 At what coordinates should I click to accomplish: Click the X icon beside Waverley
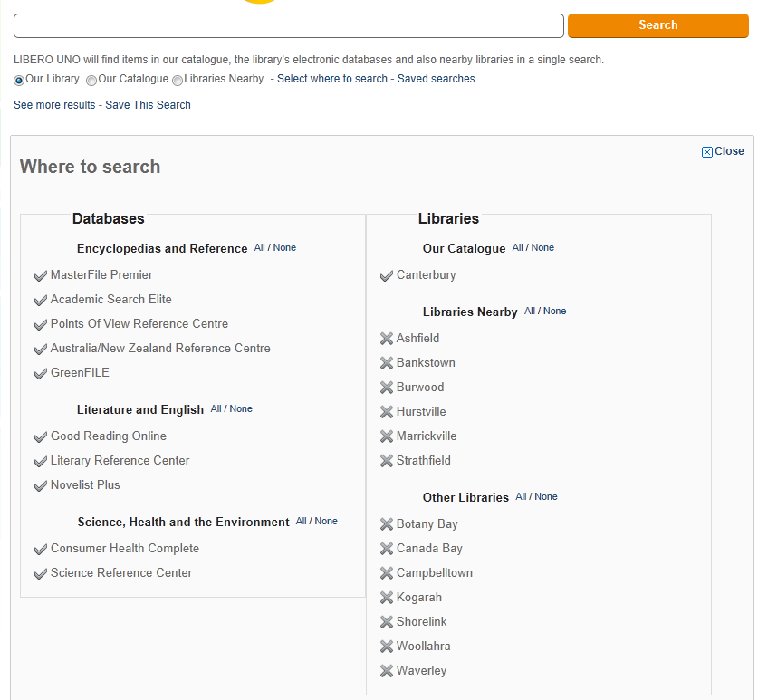point(387,671)
